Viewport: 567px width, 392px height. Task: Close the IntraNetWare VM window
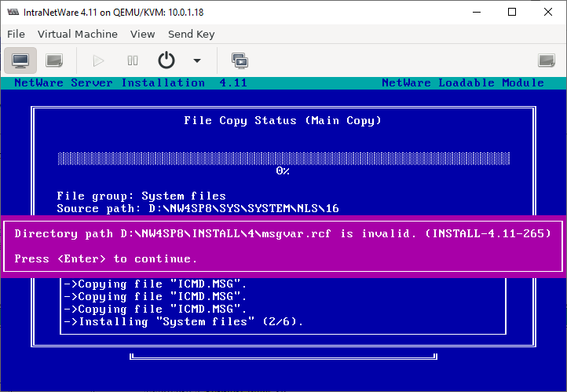tap(548, 12)
